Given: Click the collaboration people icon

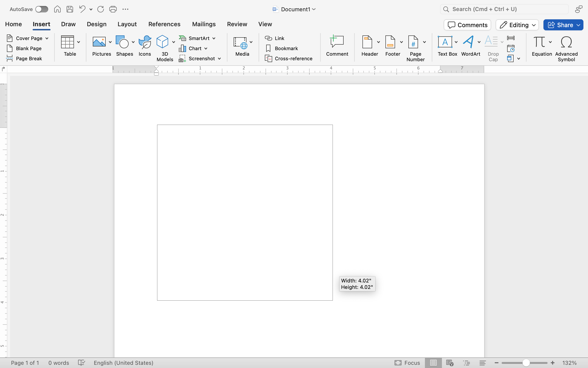Looking at the screenshot, I should coord(579,9).
